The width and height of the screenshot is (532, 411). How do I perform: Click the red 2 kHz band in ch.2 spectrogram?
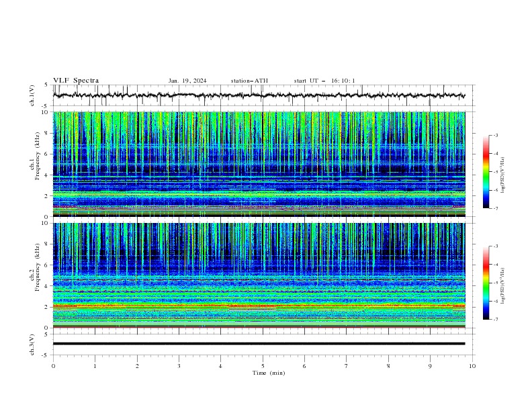point(259,306)
